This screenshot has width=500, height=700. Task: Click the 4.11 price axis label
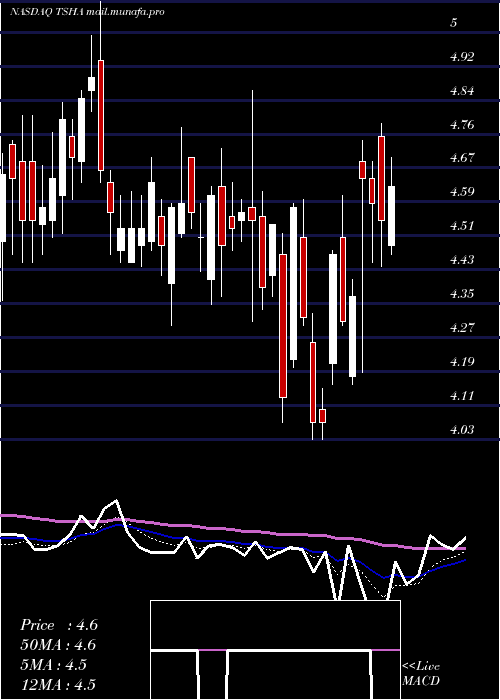(461, 396)
